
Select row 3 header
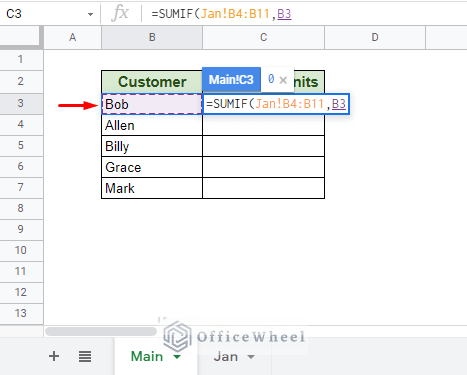click(21, 103)
